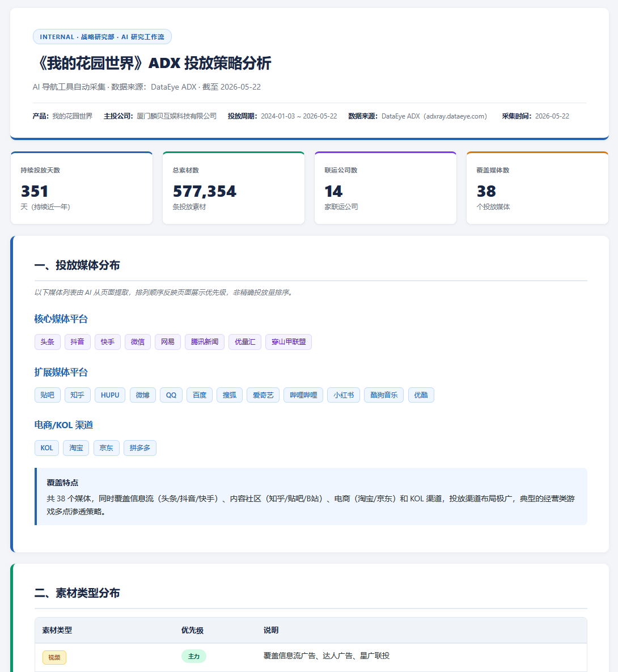Click the 厦门麟贝互娱科技有限公司 company name
The width and height of the screenshot is (618, 672).
176,116
